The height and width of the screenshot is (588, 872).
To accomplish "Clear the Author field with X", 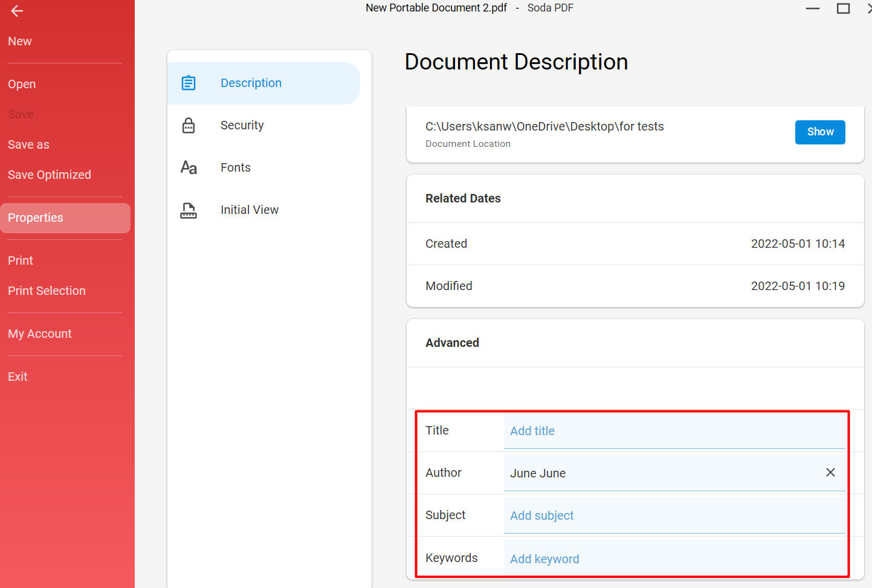I will coord(830,473).
